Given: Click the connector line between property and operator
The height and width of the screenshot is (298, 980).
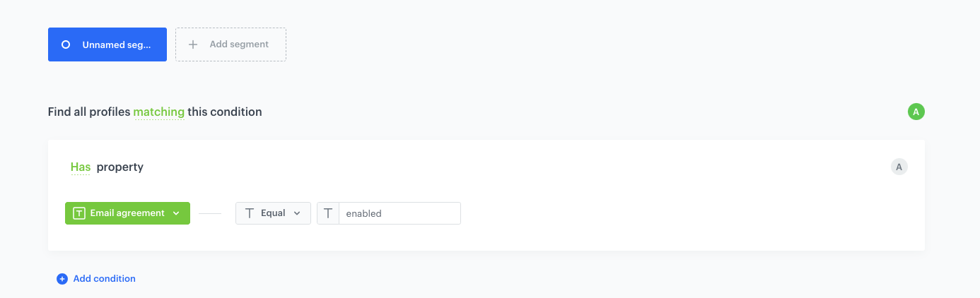Looking at the screenshot, I should coord(210,213).
